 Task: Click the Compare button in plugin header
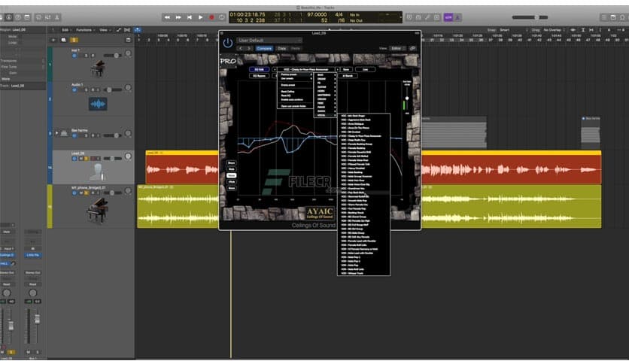tap(264, 48)
